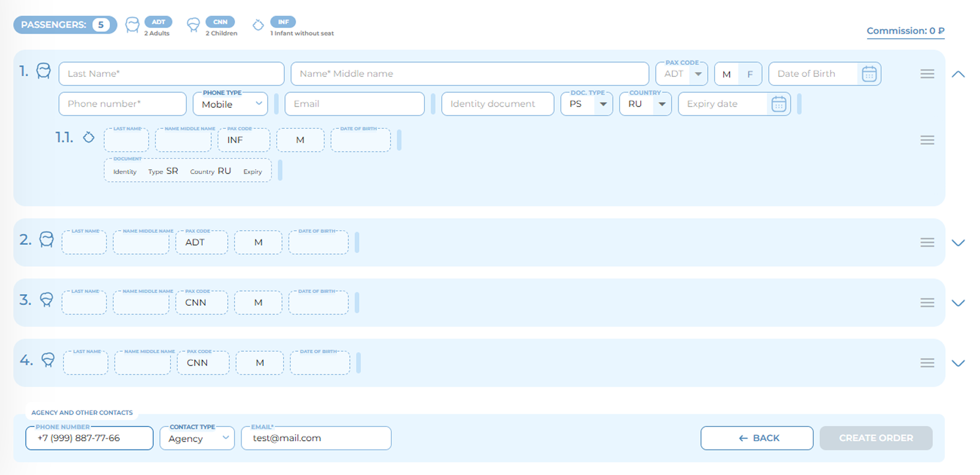Open the Contact Type Agency dropdown
Screen dimensions: 980x475
tap(197, 438)
